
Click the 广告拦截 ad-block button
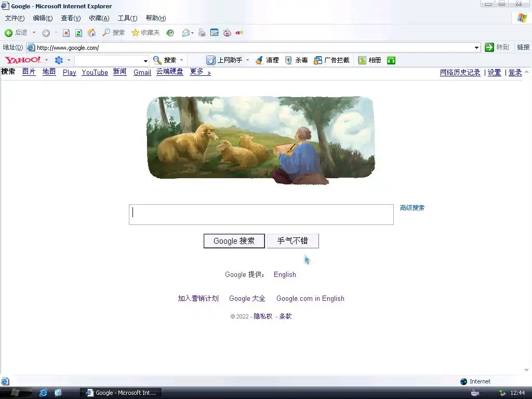click(331, 60)
